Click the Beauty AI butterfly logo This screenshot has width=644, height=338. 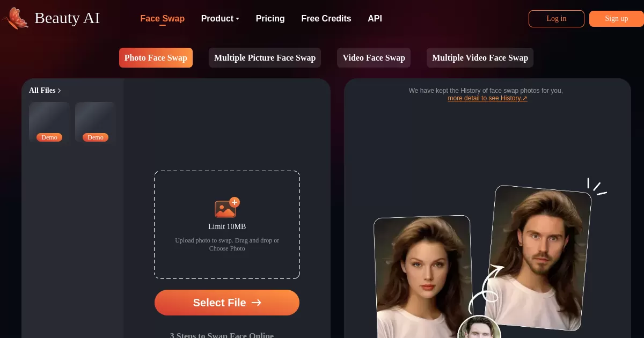click(15, 18)
